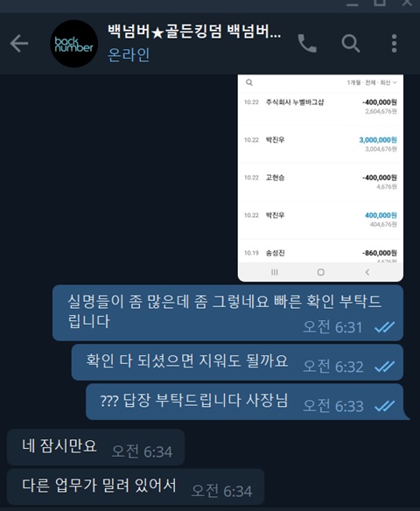Image resolution: width=420 pixels, height=511 pixels.
Task: Open the three-dot more options menu
Action: 394,44
